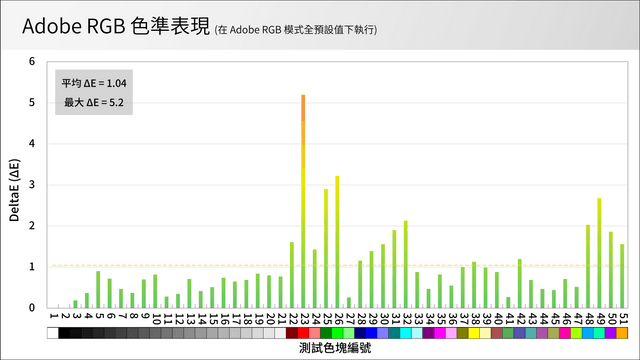This screenshot has height=360, width=640.
Task: Choose the yellow swatch under number 38
Action: tap(474, 333)
